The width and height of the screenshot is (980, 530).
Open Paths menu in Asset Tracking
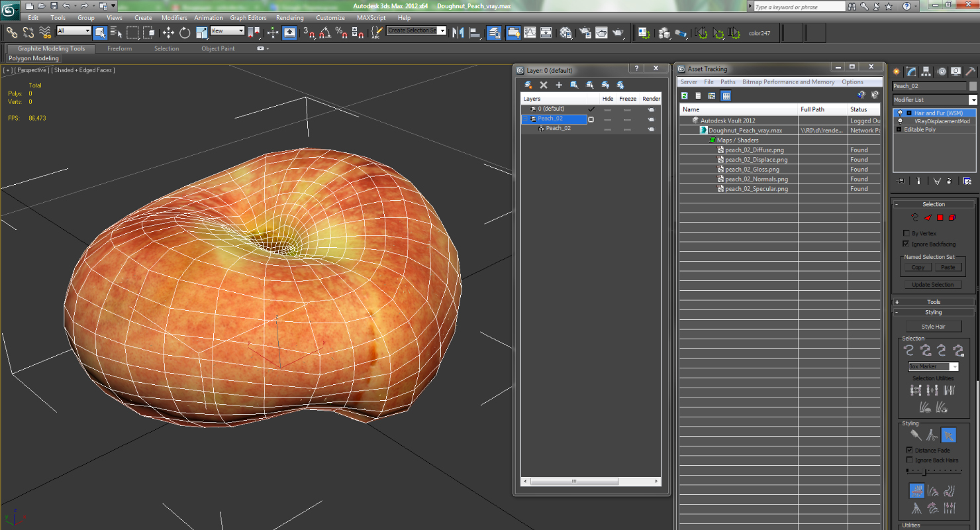tap(728, 82)
